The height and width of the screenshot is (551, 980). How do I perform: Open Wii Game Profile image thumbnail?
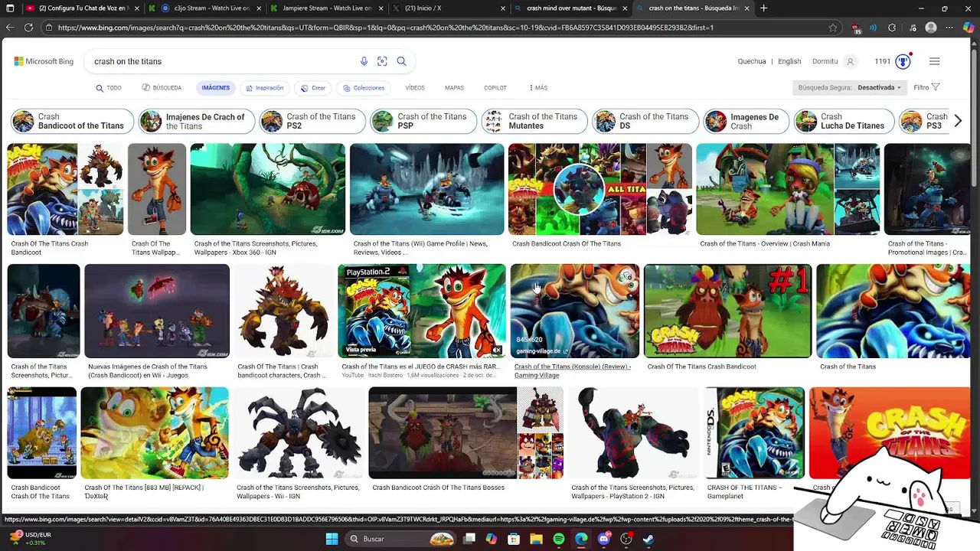point(426,189)
